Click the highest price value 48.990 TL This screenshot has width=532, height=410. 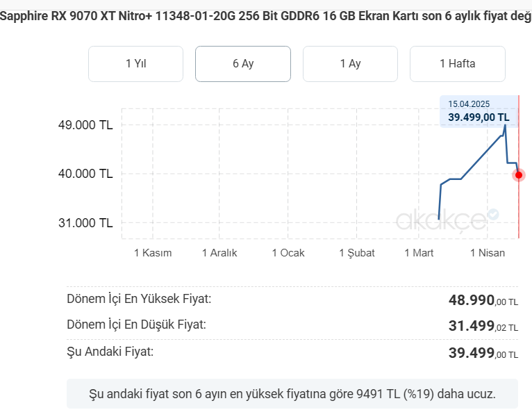(x=483, y=301)
